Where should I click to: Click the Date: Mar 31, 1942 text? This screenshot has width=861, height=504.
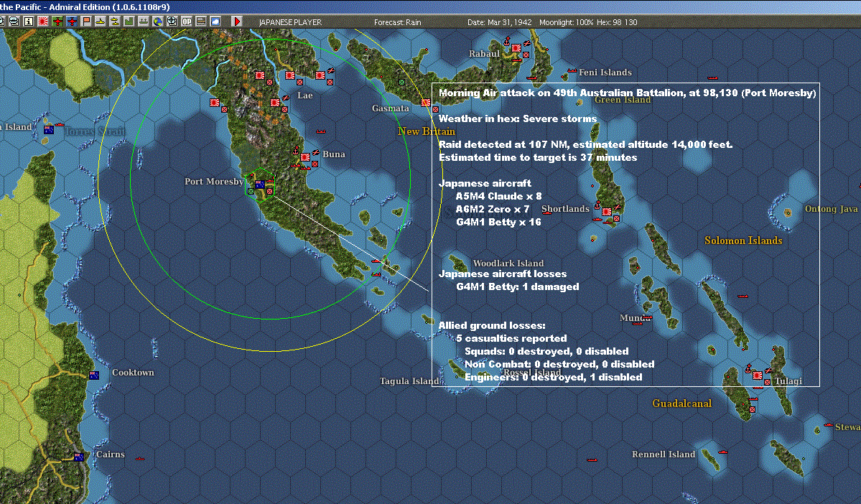(x=500, y=22)
